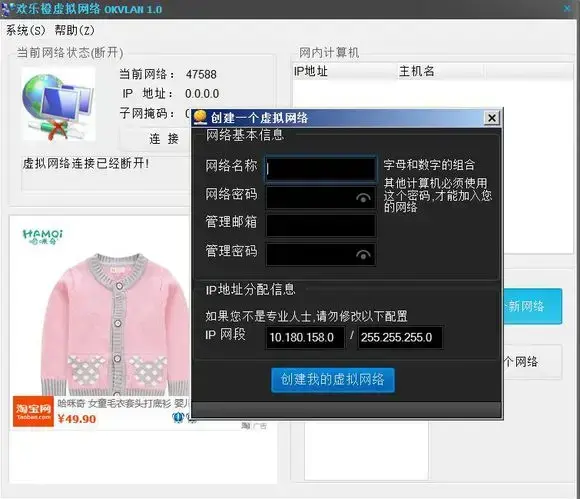The height and width of the screenshot is (499, 580).
Task: Click the IP address value 0.0.0.0
Action: [x=202, y=94]
